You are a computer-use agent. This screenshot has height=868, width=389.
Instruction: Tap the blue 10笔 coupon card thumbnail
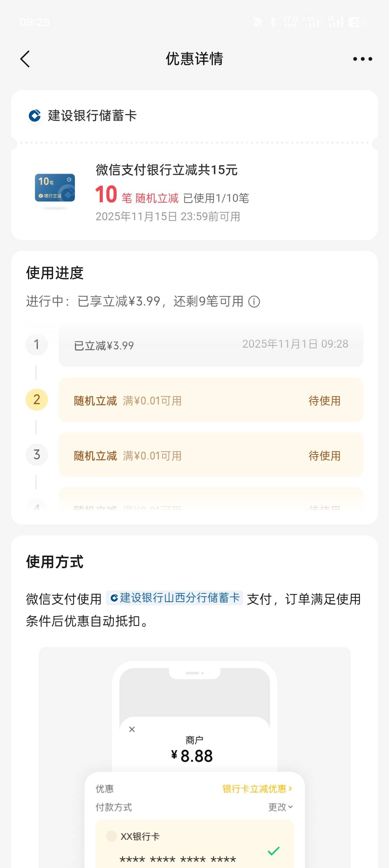(x=55, y=188)
